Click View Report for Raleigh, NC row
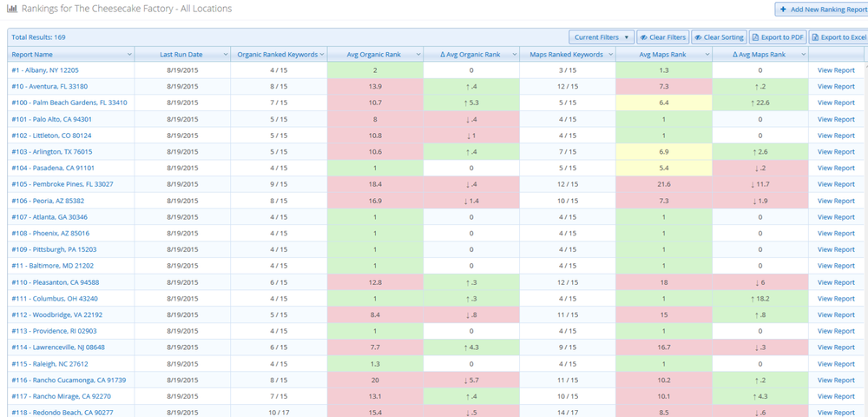This screenshot has width=868, height=417. pos(836,364)
